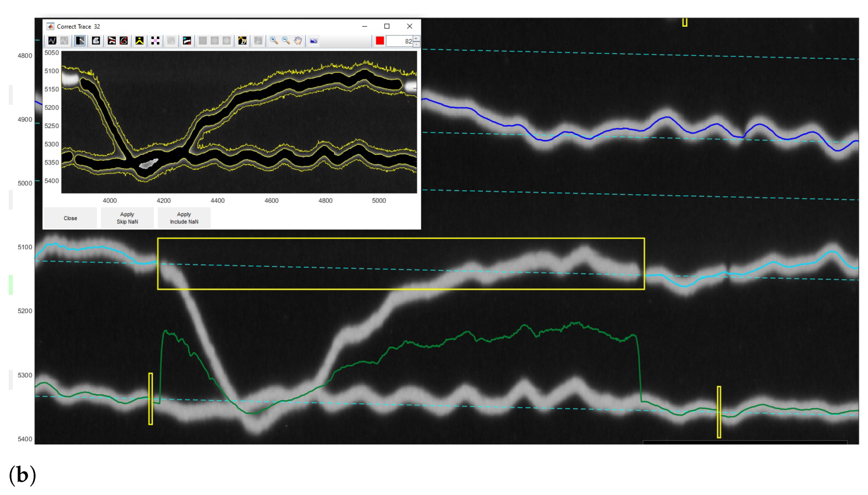Click the red color swatch

point(380,41)
